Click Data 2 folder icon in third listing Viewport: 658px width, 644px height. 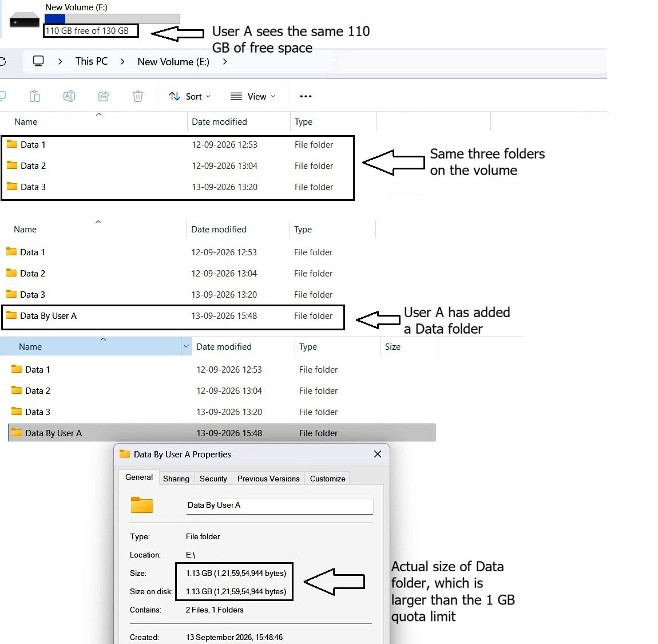(x=17, y=390)
